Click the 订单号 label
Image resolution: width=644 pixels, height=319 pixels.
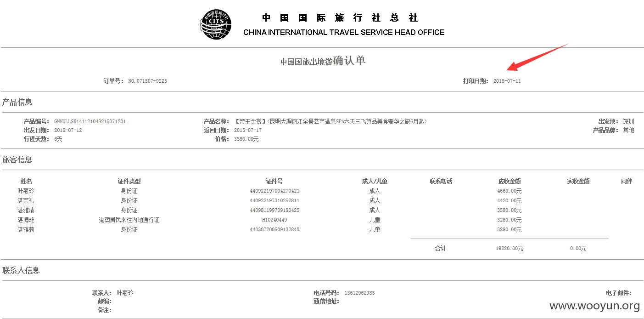coord(114,81)
